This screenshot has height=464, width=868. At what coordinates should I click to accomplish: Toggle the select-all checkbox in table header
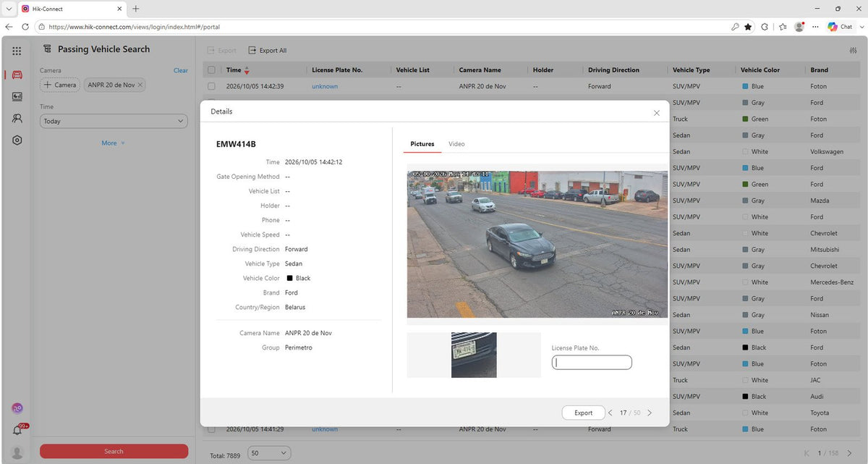click(211, 70)
